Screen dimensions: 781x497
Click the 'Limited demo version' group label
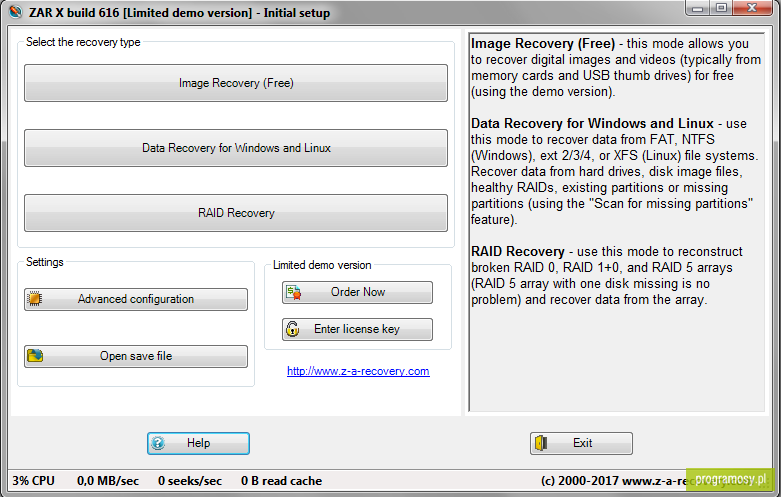pos(322,265)
